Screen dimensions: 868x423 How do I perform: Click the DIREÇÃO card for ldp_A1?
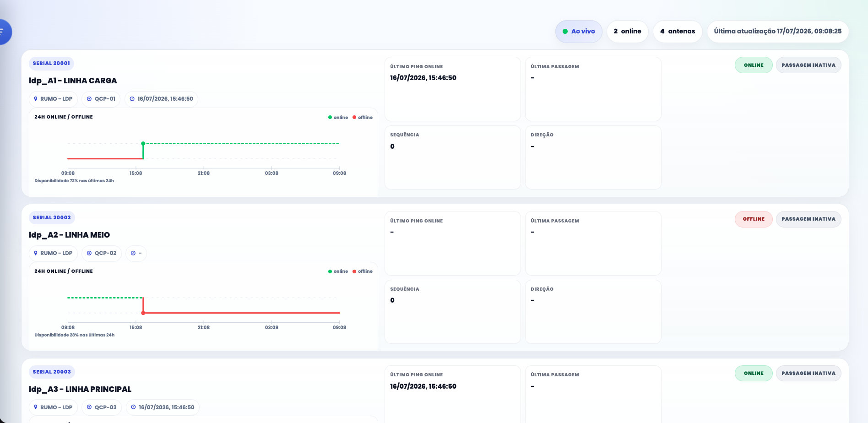point(593,157)
